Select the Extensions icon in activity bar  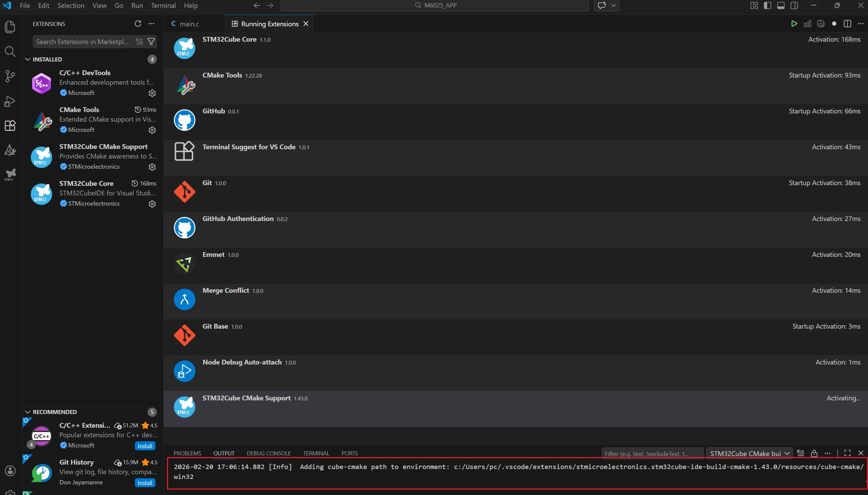coord(10,125)
